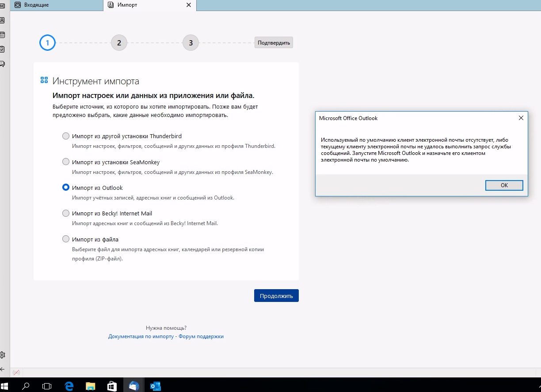Click the Подтвердить step button
Image resolution: width=541 pixels, height=392 pixels.
pyautogui.click(x=274, y=43)
